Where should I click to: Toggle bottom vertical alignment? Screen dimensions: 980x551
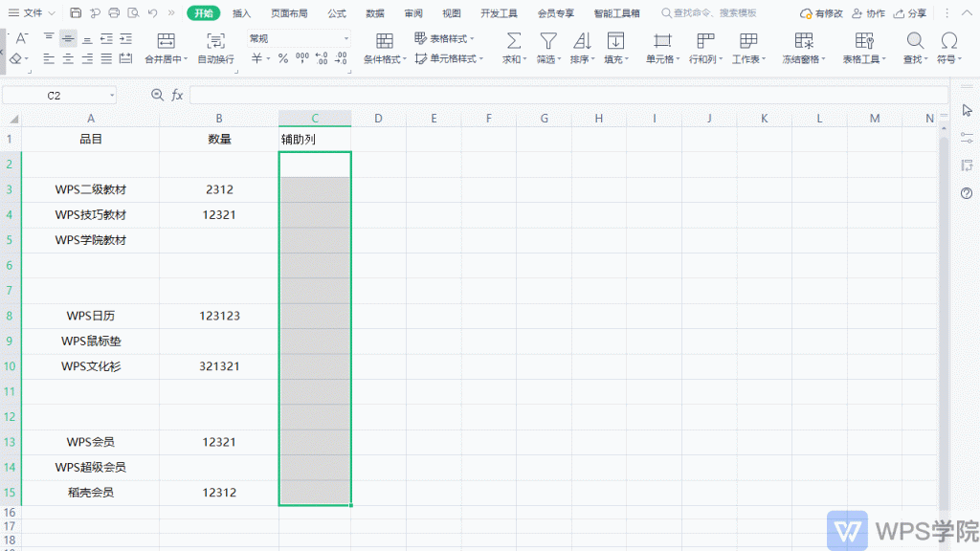pos(87,38)
